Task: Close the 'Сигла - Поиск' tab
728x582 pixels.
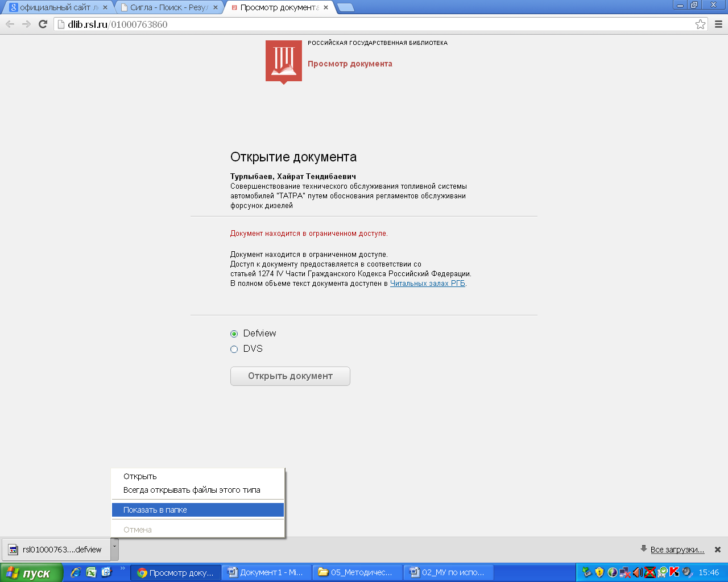Action: pyautogui.click(x=215, y=7)
